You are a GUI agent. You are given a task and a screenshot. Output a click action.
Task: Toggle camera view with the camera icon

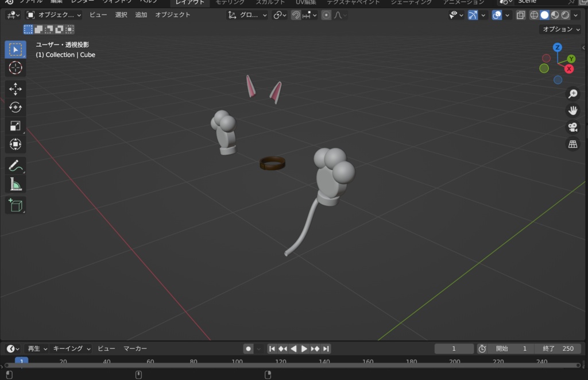click(x=572, y=127)
